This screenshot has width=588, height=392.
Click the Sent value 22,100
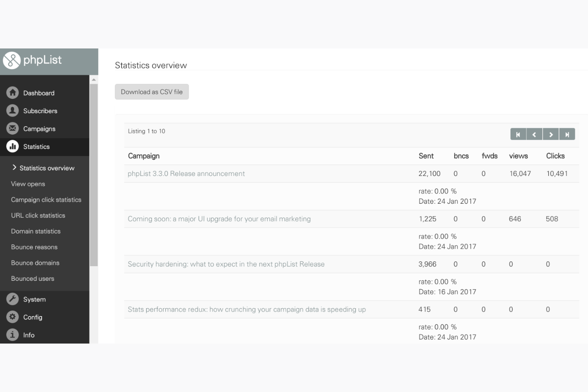(x=429, y=174)
